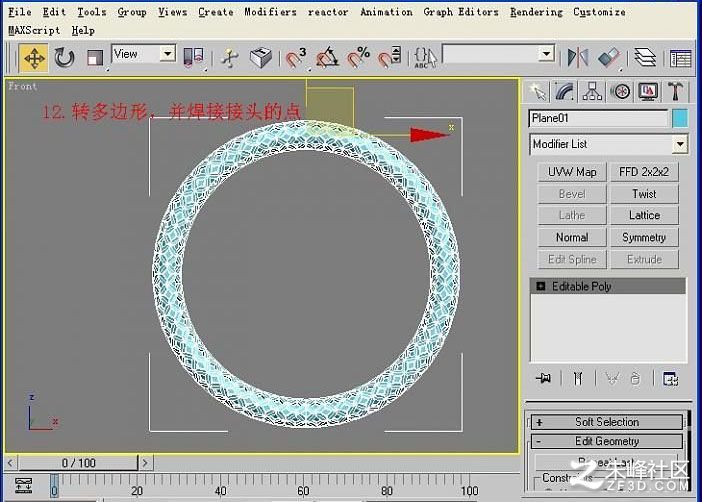Open the Views menu

172,12
